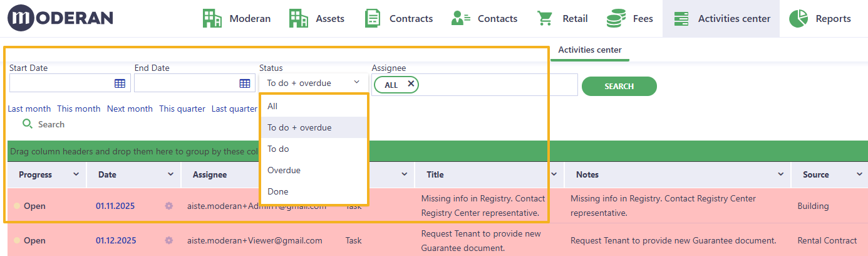Open the Contacts person icon
The width and height of the screenshot is (868, 256).
tap(461, 18)
